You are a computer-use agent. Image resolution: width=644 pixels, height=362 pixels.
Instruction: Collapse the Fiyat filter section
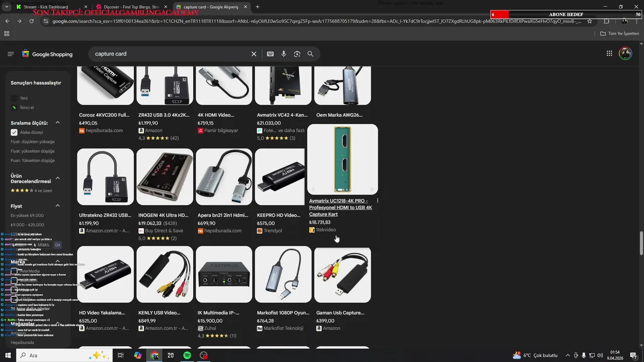point(57,206)
